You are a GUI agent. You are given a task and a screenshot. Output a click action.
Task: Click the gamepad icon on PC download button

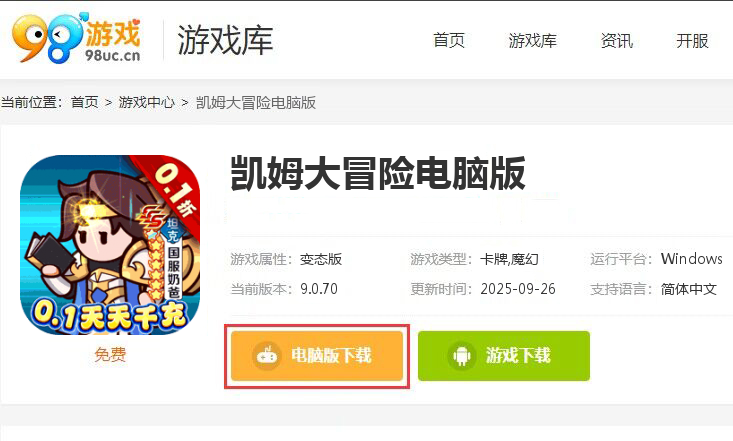(267, 356)
